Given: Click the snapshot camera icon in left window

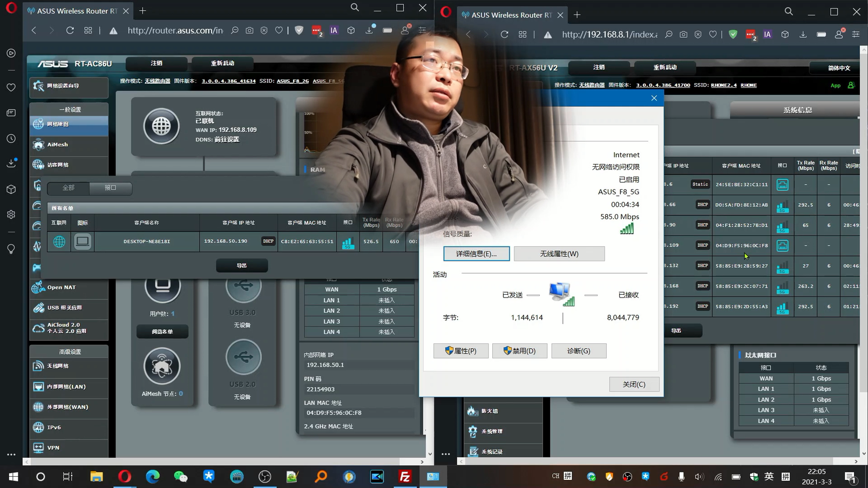Looking at the screenshot, I should pyautogui.click(x=249, y=31).
